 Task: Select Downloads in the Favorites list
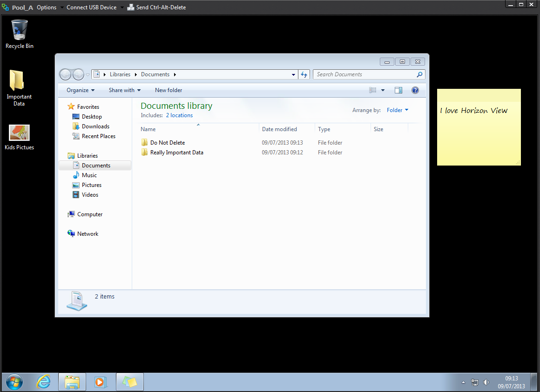click(95, 126)
